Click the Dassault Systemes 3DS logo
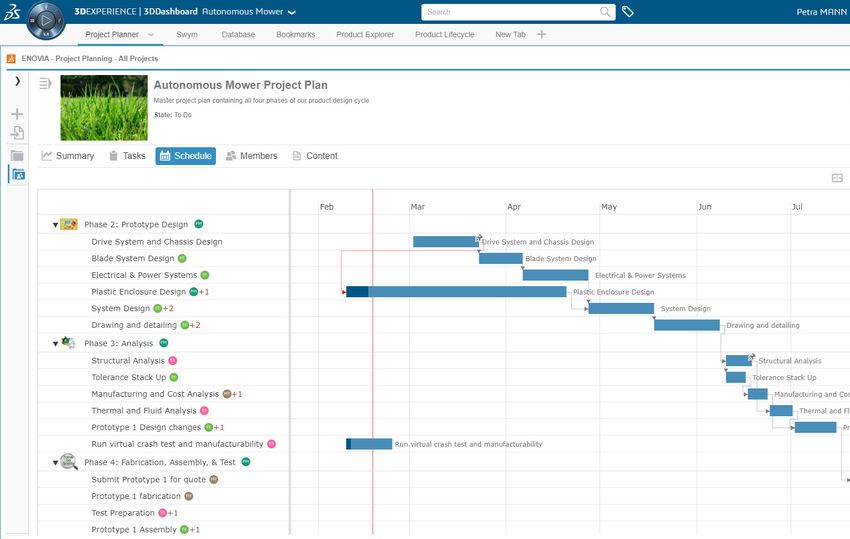 point(12,12)
